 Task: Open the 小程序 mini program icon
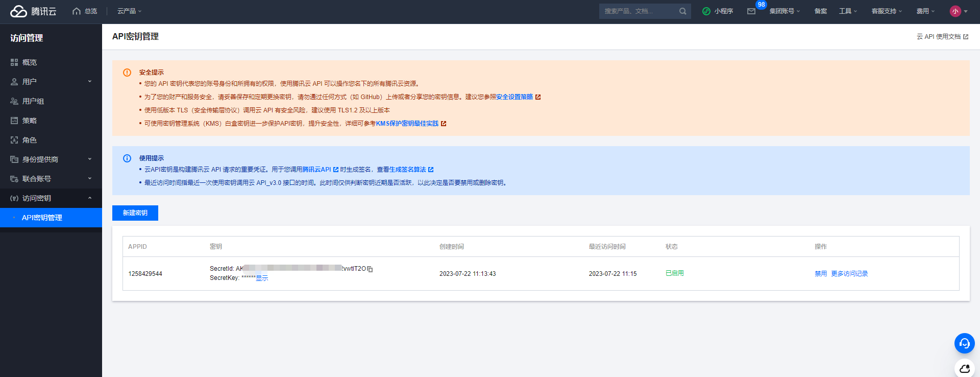[x=706, y=11]
